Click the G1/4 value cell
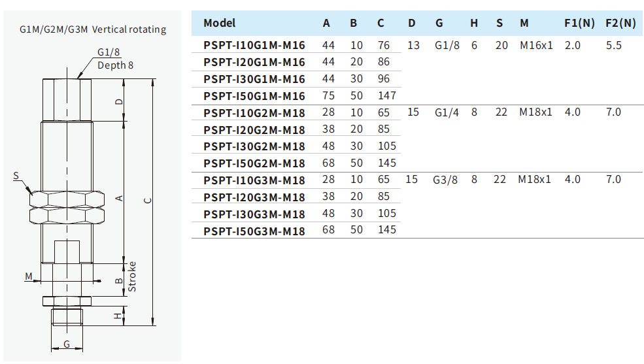This screenshot has height=364, width=644. (447, 112)
